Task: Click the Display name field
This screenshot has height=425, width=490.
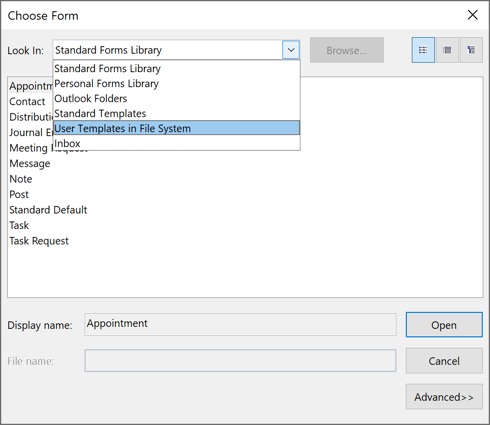Action: [240, 324]
